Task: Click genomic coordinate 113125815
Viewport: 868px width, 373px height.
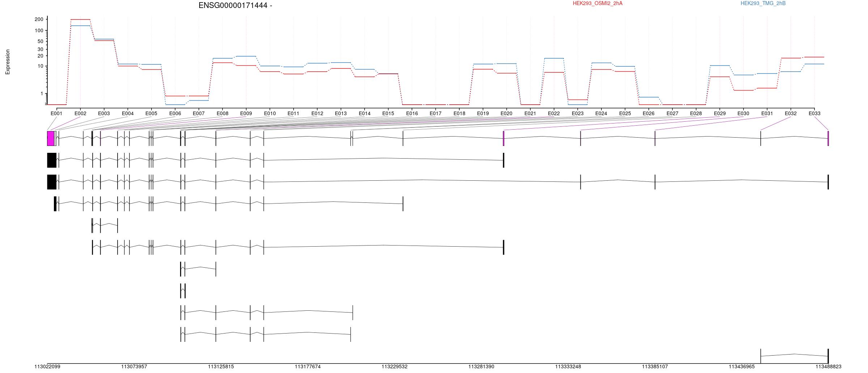Action: point(221,367)
